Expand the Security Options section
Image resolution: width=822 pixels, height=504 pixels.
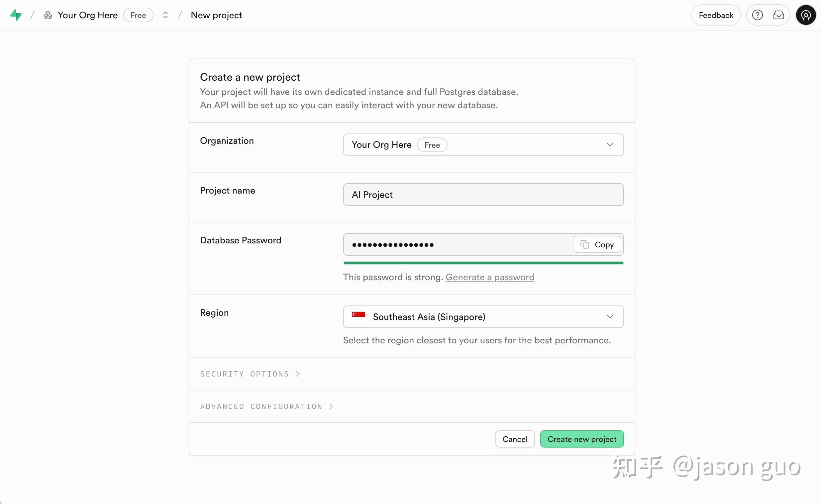(250, 374)
